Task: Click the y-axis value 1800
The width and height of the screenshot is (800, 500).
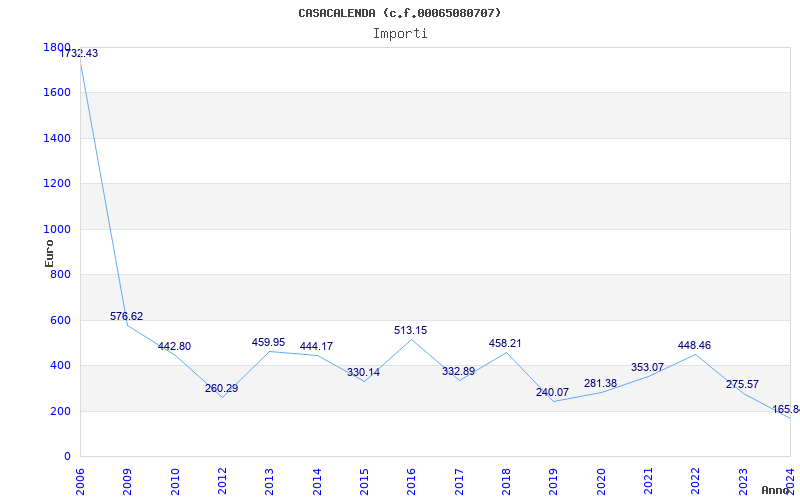Action: pyautogui.click(x=57, y=47)
